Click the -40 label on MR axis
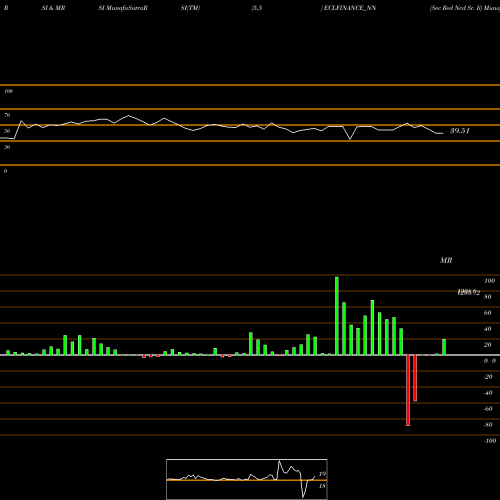 coord(488,393)
